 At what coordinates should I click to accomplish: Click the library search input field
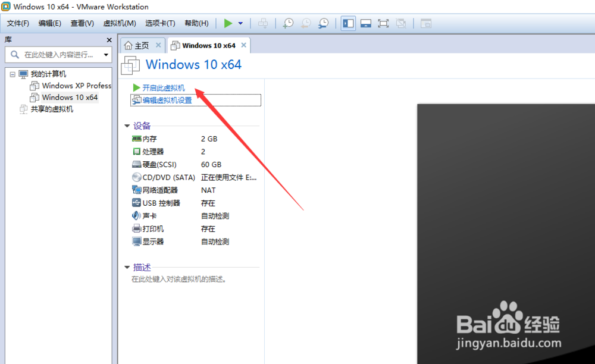59,55
